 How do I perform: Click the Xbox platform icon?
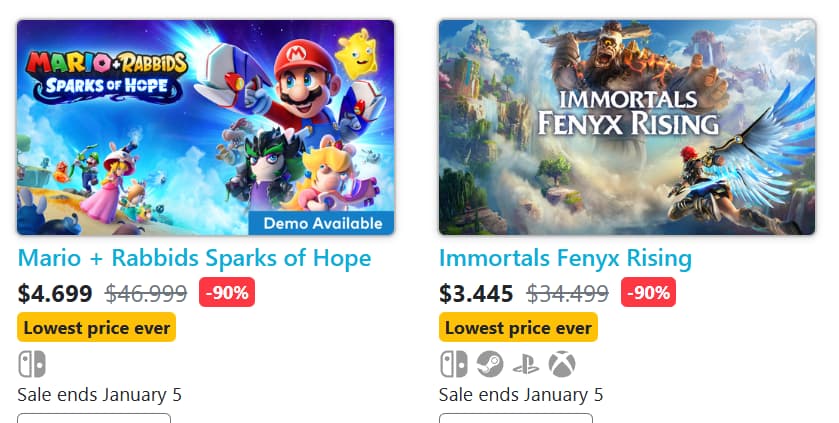[x=561, y=364]
